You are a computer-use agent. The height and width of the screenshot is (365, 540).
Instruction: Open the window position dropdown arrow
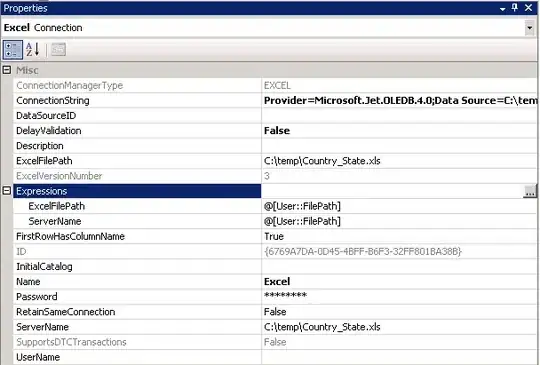(503, 9)
